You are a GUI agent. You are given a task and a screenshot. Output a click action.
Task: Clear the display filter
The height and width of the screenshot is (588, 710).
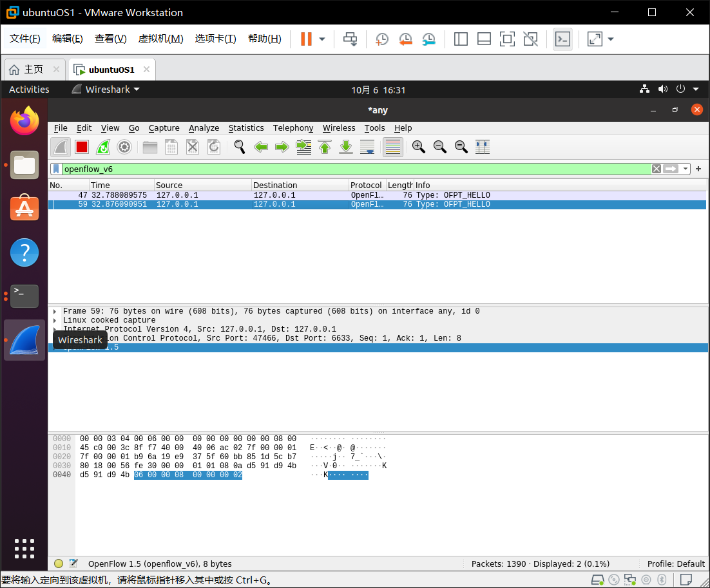point(656,169)
